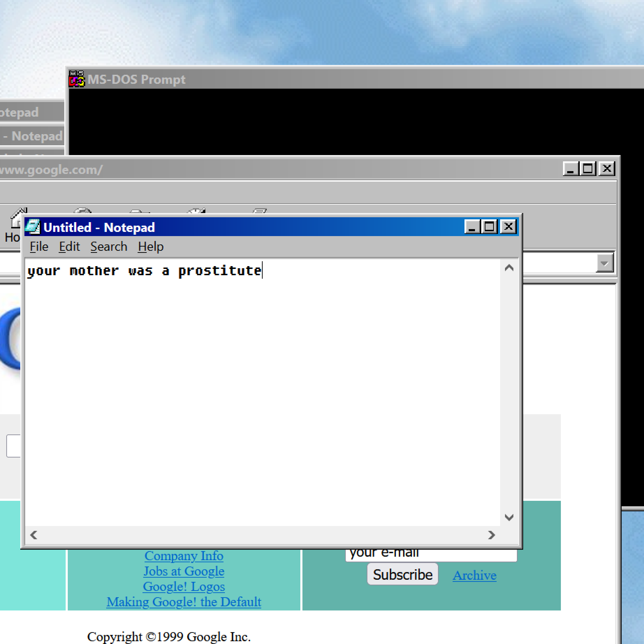The width and height of the screenshot is (644, 644).
Task: Click Notepad's scroll up arrow
Action: pyautogui.click(x=509, y=268)
